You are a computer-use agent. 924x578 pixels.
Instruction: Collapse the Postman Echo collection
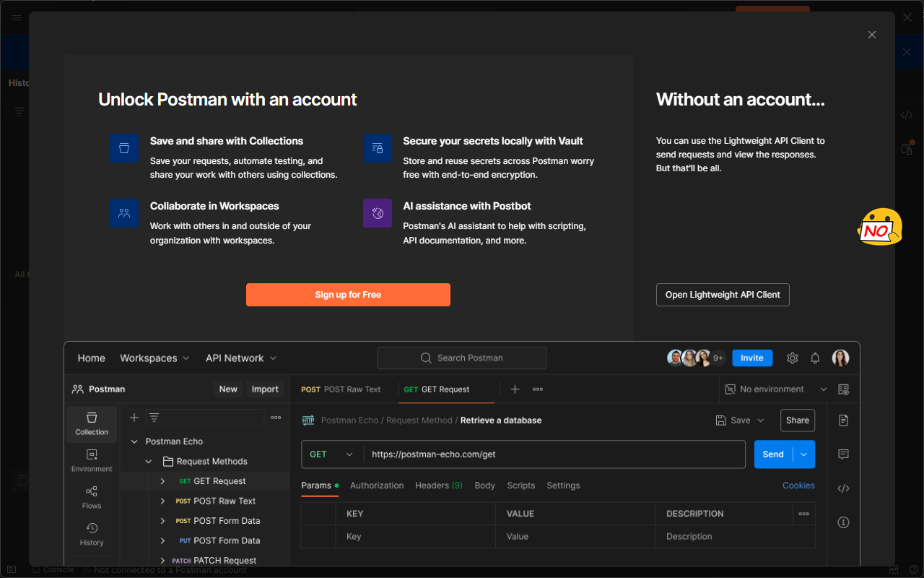(x=134, y=441)
